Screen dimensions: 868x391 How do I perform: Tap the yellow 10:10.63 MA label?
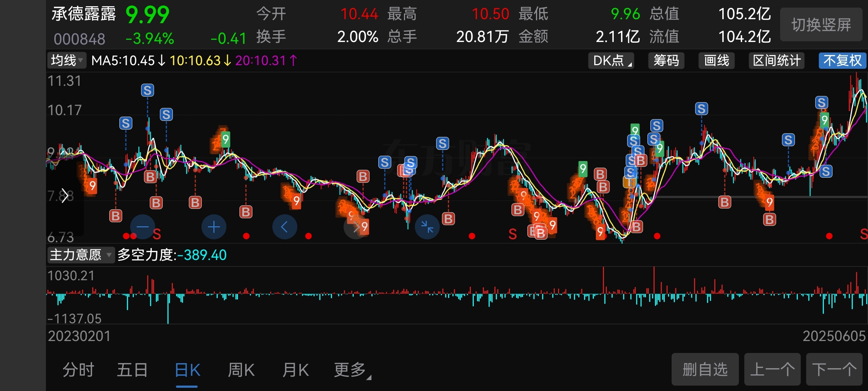pos(200,60)
